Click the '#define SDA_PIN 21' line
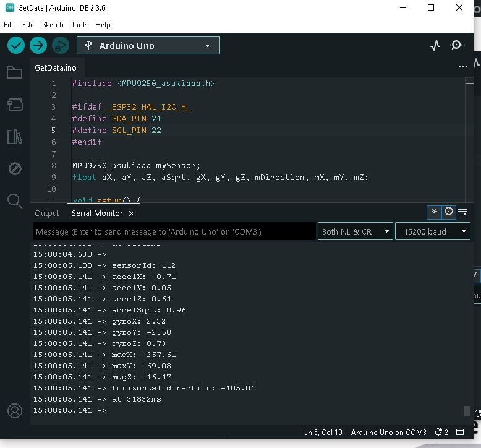The height and width of the screenshot is (448, 481). [117, 119]
